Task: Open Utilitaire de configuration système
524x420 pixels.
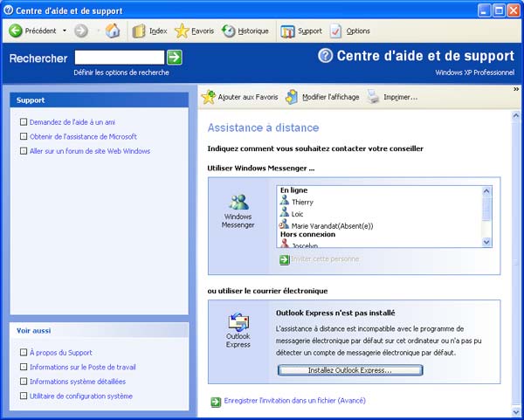Action: pos(81,396)
